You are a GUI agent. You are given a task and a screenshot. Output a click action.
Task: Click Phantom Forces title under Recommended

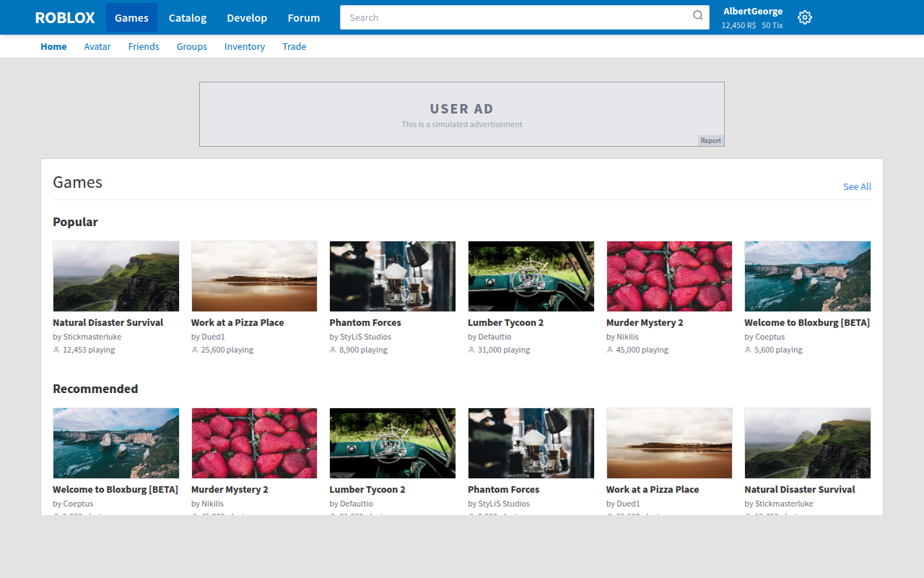[x=504, y=489]
